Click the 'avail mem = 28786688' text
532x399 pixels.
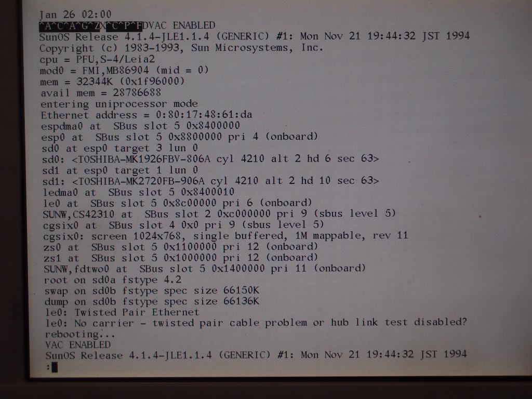[x=101, y=92]
